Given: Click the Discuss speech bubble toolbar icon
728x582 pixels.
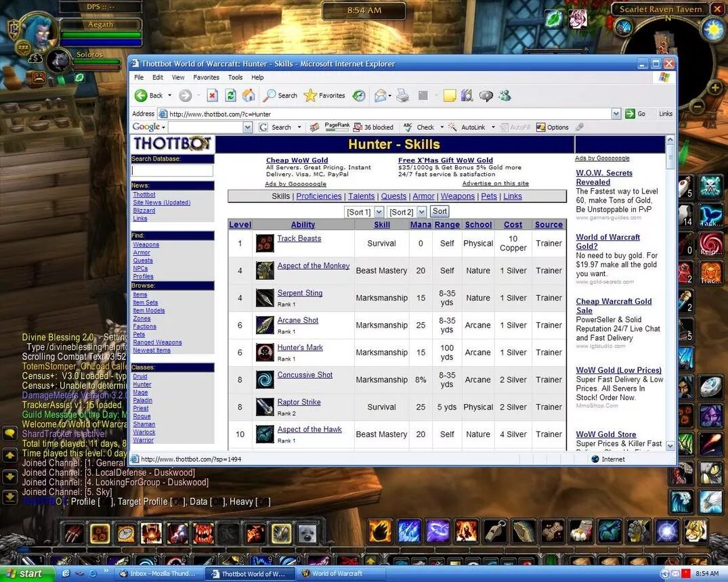Looking at the screenshot, I should coord(486,95).
